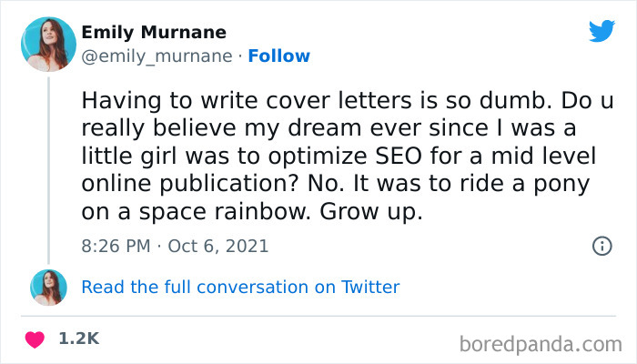This screenshot has width=637, height=364.
Task: Click the @emily_murnane handle
Action: (x=157, y=56)
